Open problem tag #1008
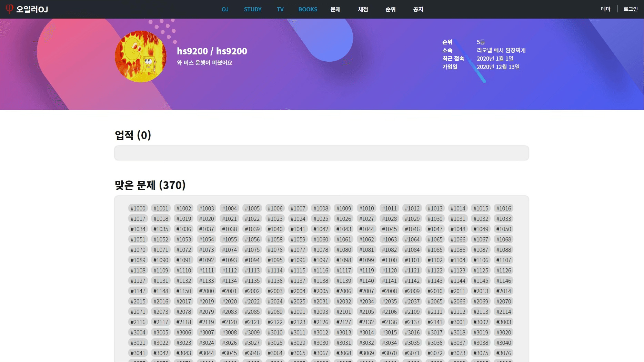 pos(321,208)
